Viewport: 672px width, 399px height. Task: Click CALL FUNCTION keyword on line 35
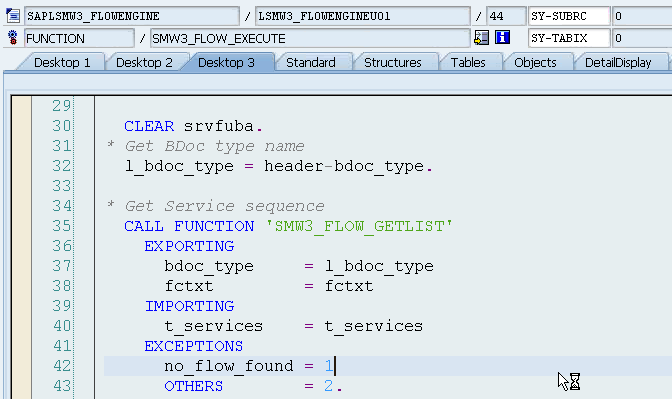pyautogui.click(x=189, y=226)
